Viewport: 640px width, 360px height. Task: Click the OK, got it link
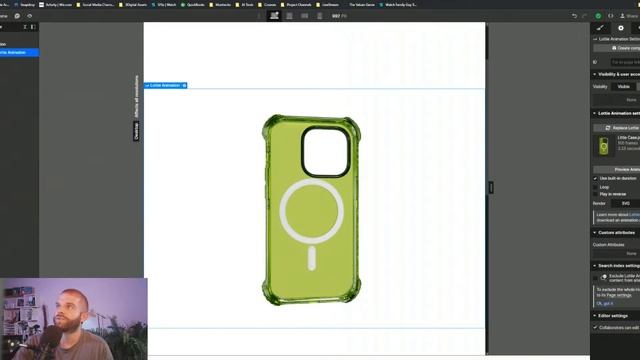coord(604,304)
